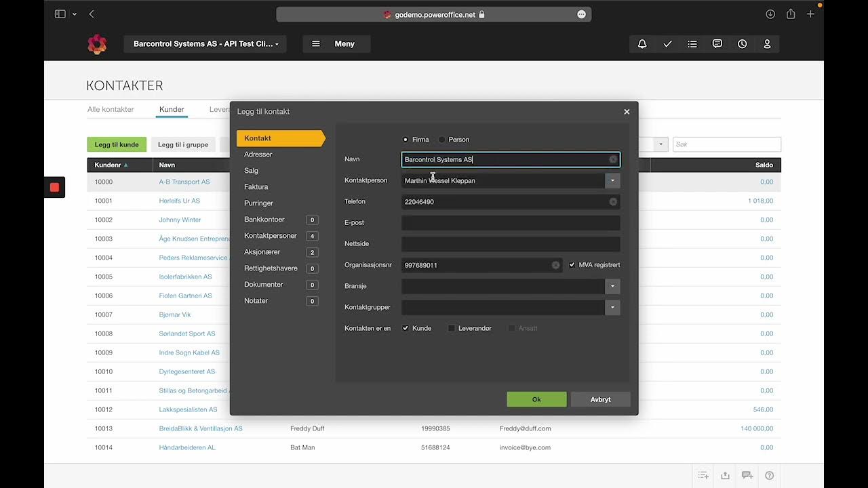Clear the Navn field with its x icon
This screenshot has height=488, width=868.
[x=613, y=159]
